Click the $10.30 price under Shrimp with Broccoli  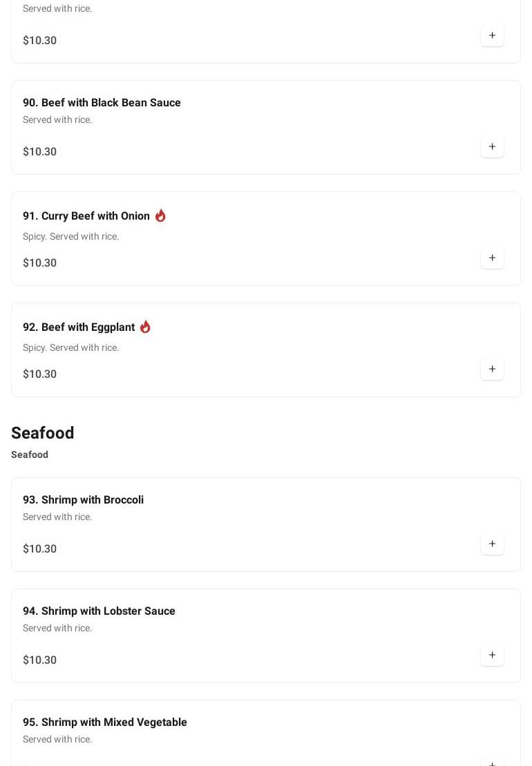[x=40, y=549]
